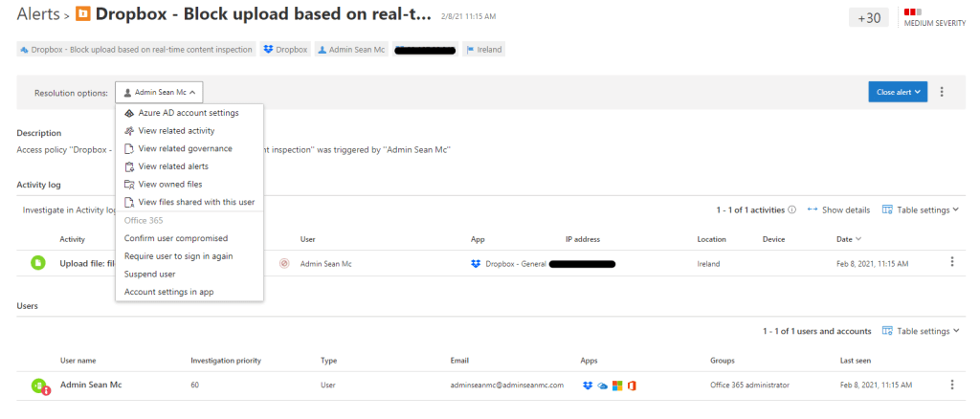Click the Activity log info icon
Screen dimensions: 980x419
pyautogui.click(x=792, y=209)
